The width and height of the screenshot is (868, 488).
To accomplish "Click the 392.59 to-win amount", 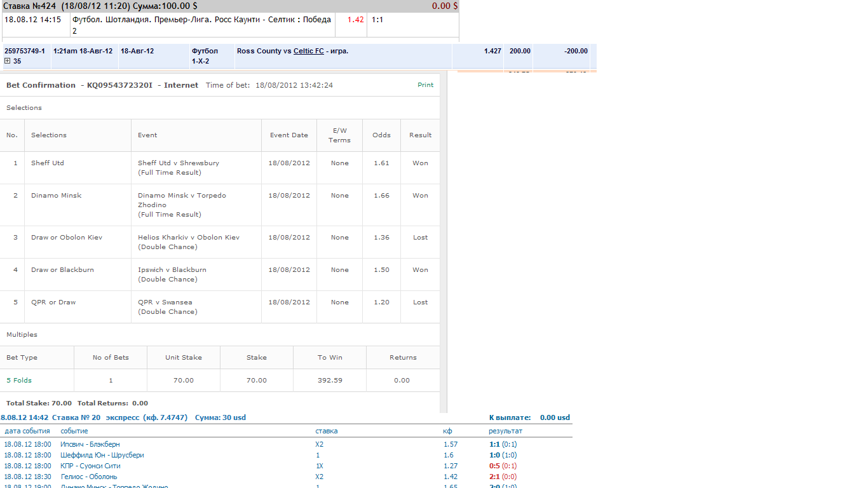I will click(330, 381).
